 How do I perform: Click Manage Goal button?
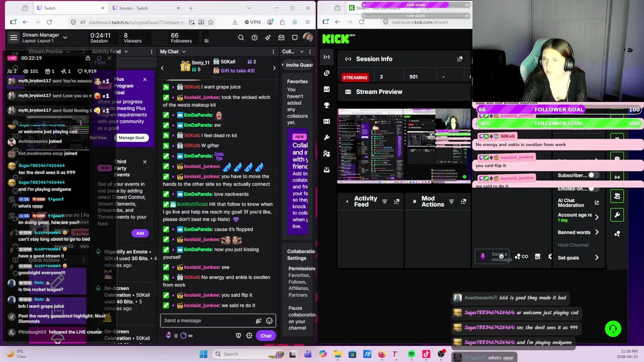pyautogui.click(x=131, y=138)
